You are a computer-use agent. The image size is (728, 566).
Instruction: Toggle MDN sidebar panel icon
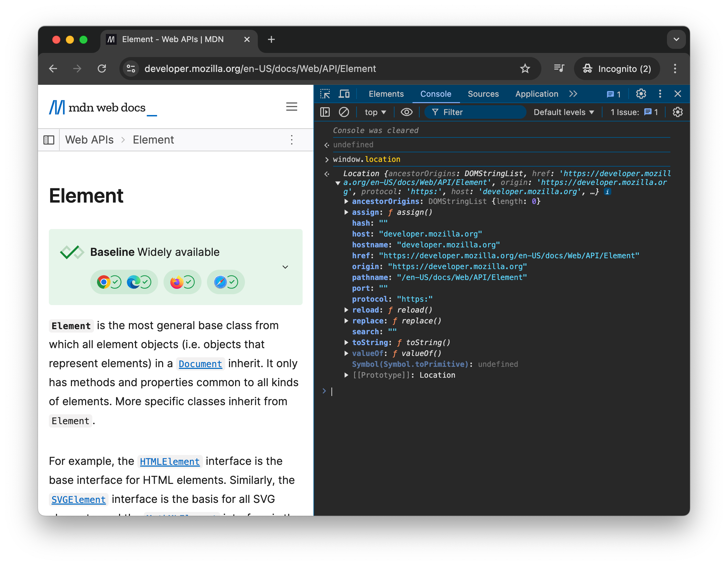(x=49, y=140)
